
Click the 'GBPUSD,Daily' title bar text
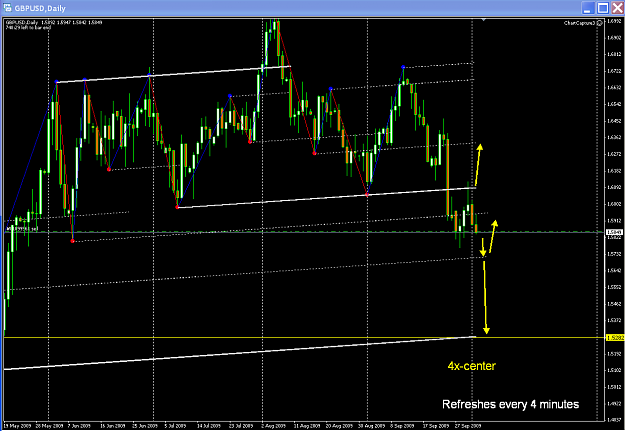coord(40,8)
